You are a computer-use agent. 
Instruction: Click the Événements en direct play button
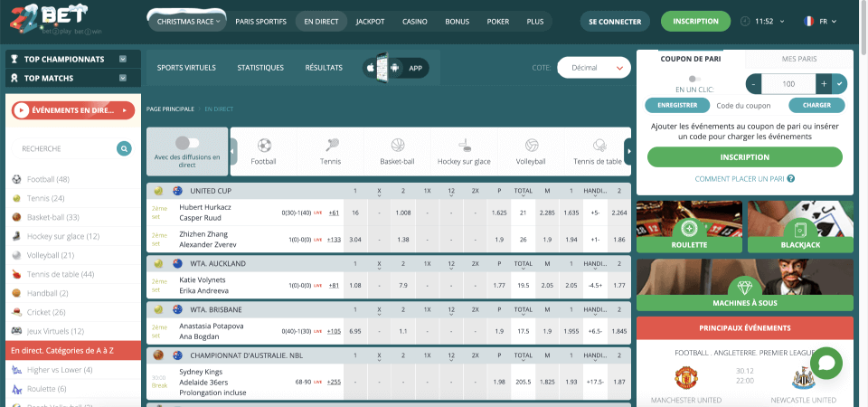(x=21, y=110)
